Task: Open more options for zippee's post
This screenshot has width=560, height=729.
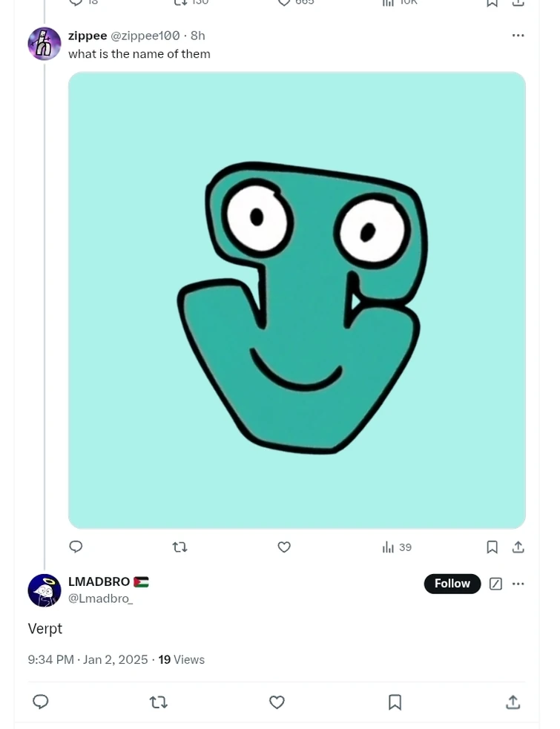Action: point(518,36)
